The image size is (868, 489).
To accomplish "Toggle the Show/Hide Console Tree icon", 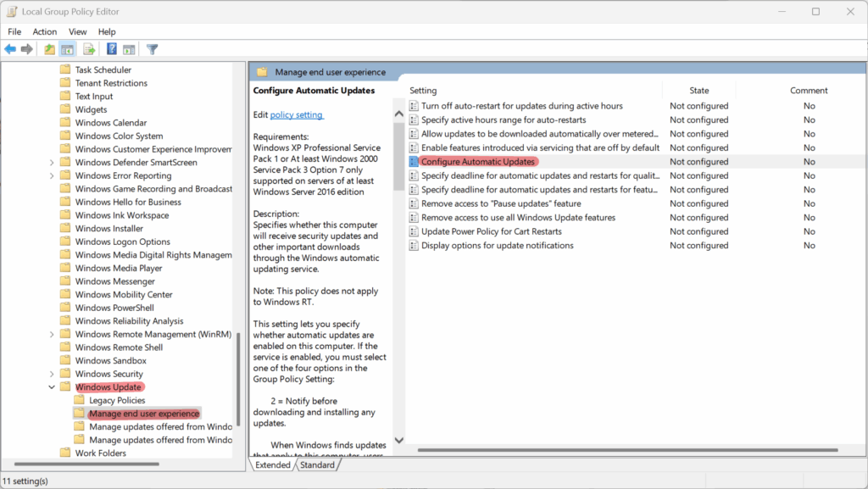I will click(x=68, y=49).
